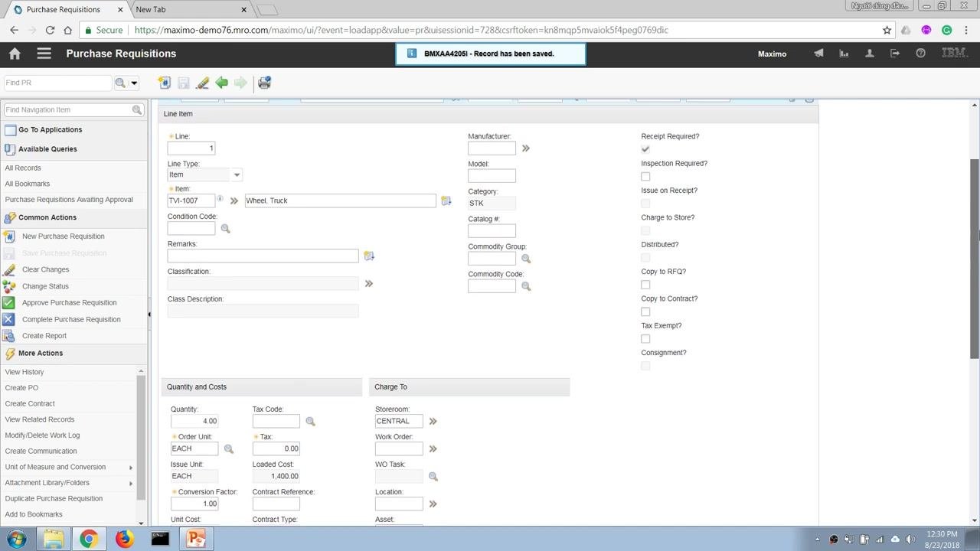980x551 pixels.
Task: Toggle Copy to Contract checkbox
Action: click(x=645, y=311)
